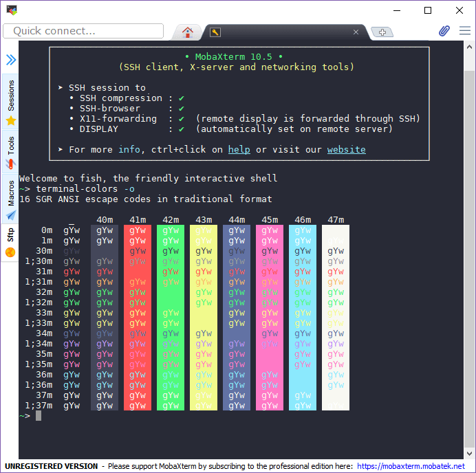The height and width of the screenshot is (473, 476).
Task: Click the paperclip attach icon
Action: click(x=444, y=31)
